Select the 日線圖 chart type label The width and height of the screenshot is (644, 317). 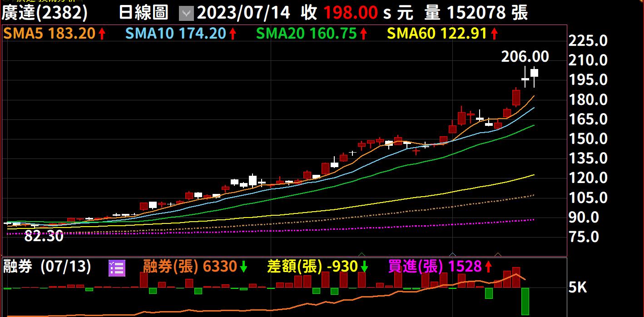[144, 13]
